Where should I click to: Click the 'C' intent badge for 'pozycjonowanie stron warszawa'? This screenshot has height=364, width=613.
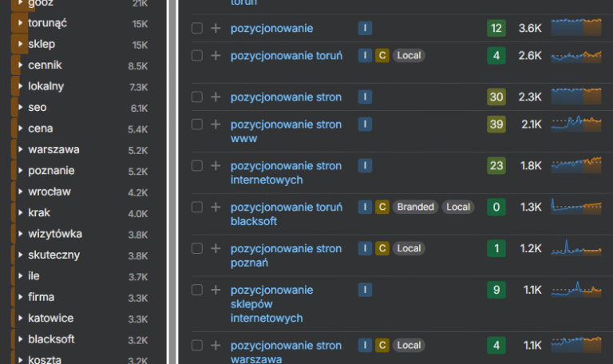click(382, 346)
